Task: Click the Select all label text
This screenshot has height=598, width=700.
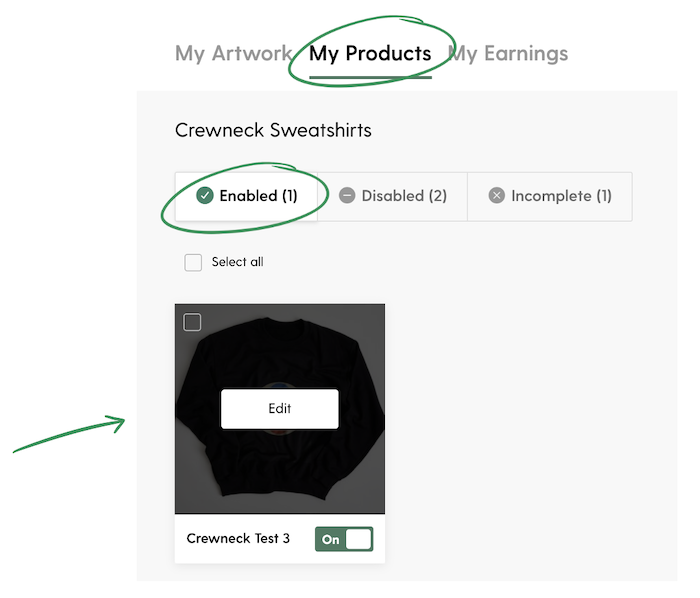Action: point(238,262)
